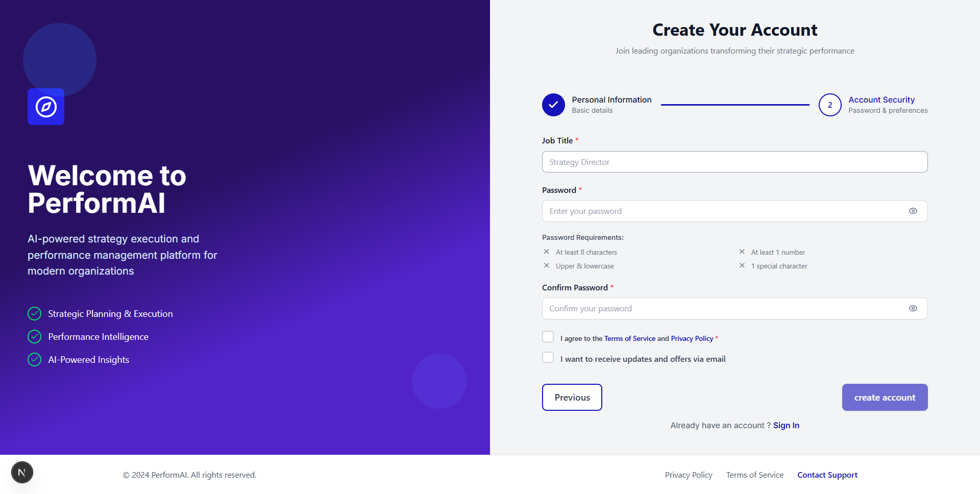Click the PerformAI compass logo icon
This screenshot has height=494, width=980.
(45, 107)
